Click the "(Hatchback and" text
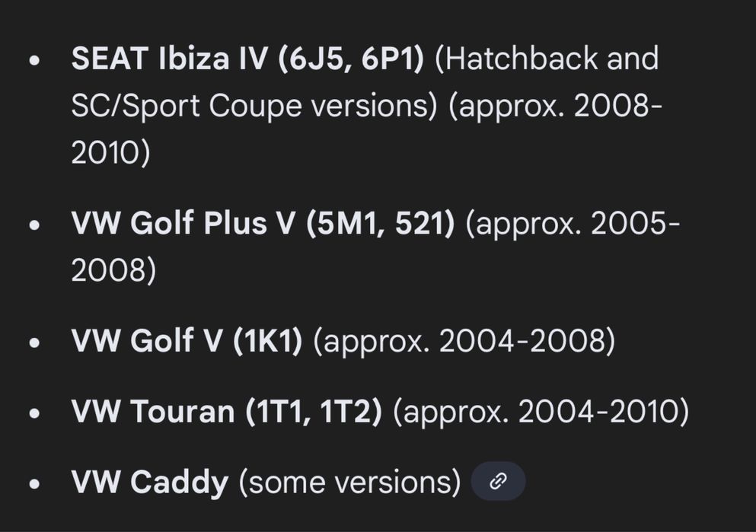This screenshot has height=532, width=756. pyautogui.click(x=546, y=59)
